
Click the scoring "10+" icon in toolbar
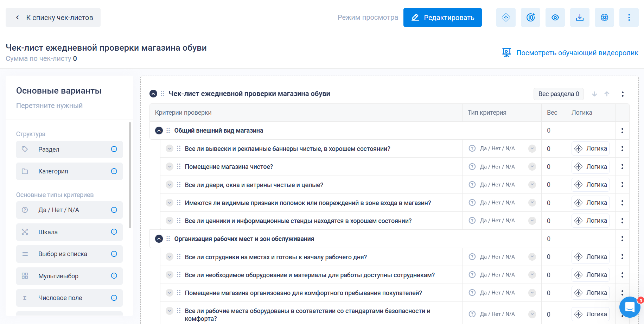(530, 17)
